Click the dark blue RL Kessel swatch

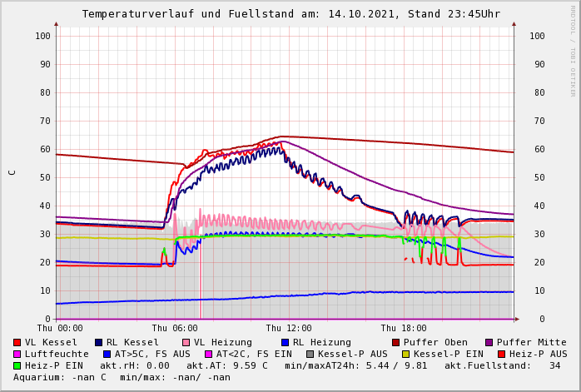pyautogui.click(x=98, y=342)
